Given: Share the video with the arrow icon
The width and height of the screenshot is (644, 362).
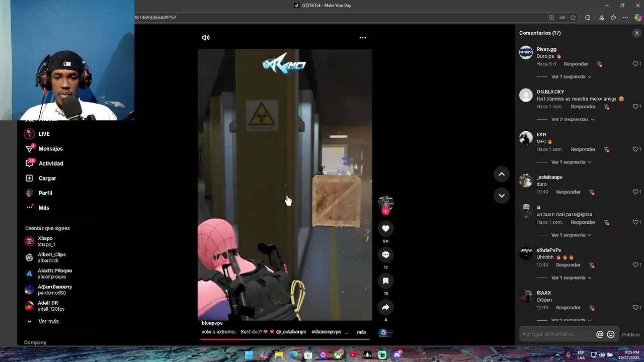Looking at the screenshot, I should [385, 307].
